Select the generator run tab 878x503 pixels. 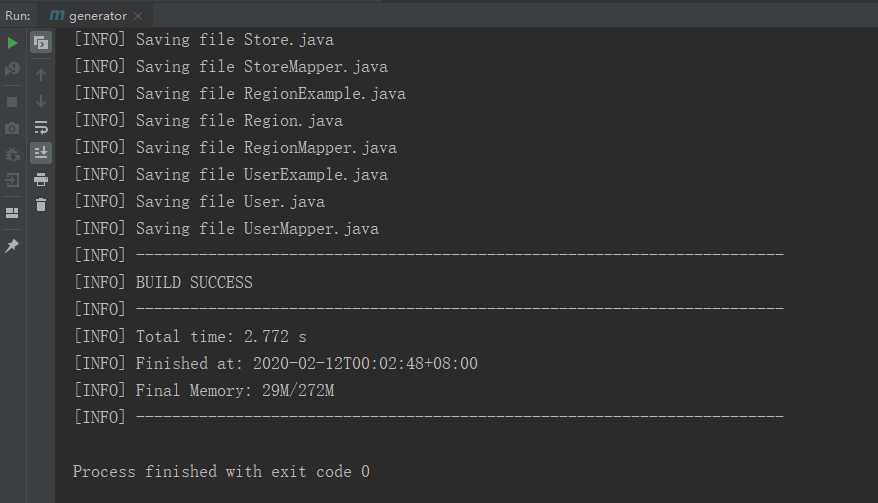[x=90, y=16]
